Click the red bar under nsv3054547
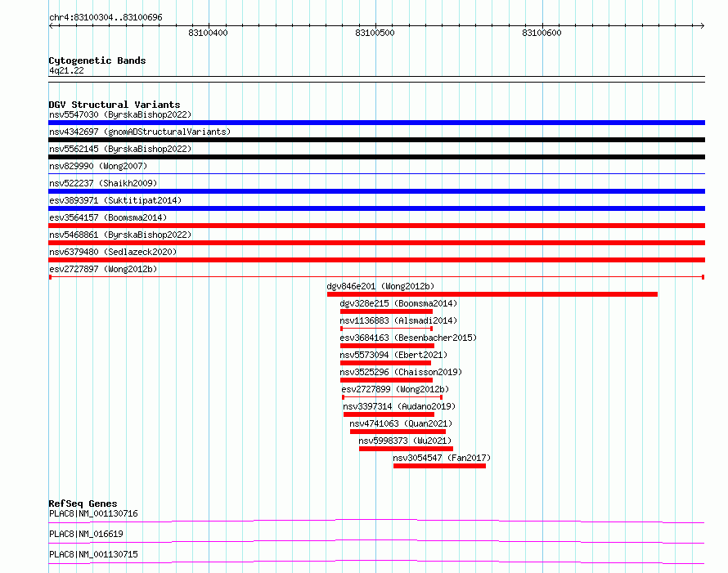 [x=439, y=466]
